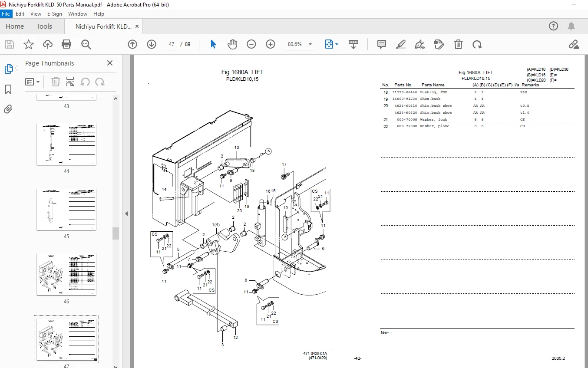588x368 pixels.
Task: Open the notifications bell
Action: (x=571, y=26)
